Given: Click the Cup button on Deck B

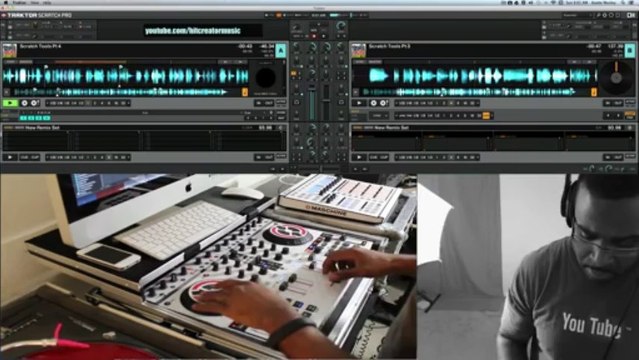Looking at the screenshot, I should (383, 103).
